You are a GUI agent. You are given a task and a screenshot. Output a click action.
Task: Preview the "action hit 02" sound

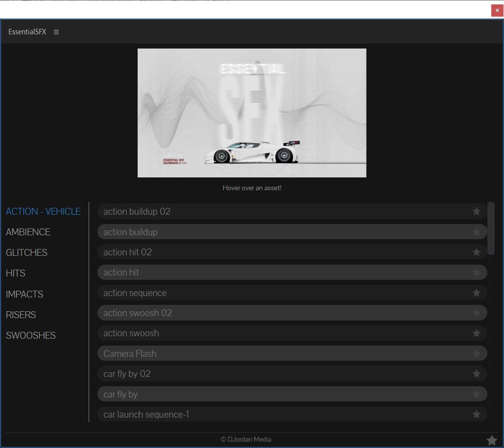[x=245, y=252]
